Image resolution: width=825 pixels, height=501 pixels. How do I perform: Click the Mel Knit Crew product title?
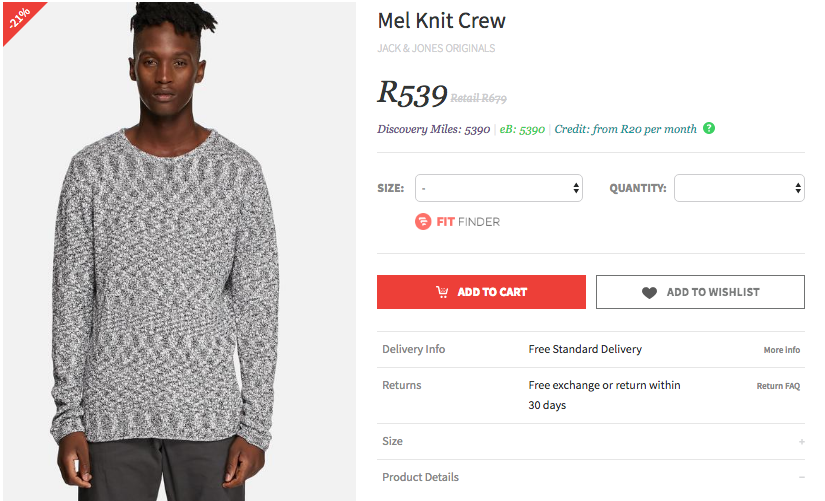pyautogui.click(x=441, y=20)
